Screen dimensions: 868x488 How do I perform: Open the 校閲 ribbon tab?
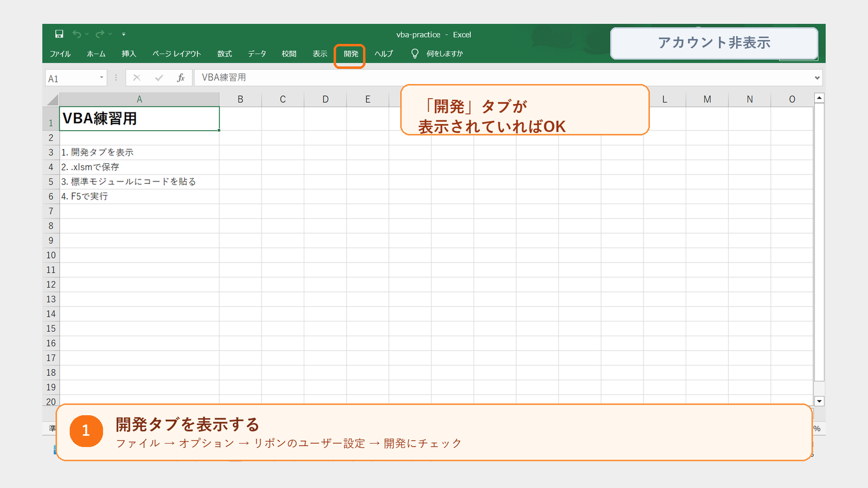(289, 54)
